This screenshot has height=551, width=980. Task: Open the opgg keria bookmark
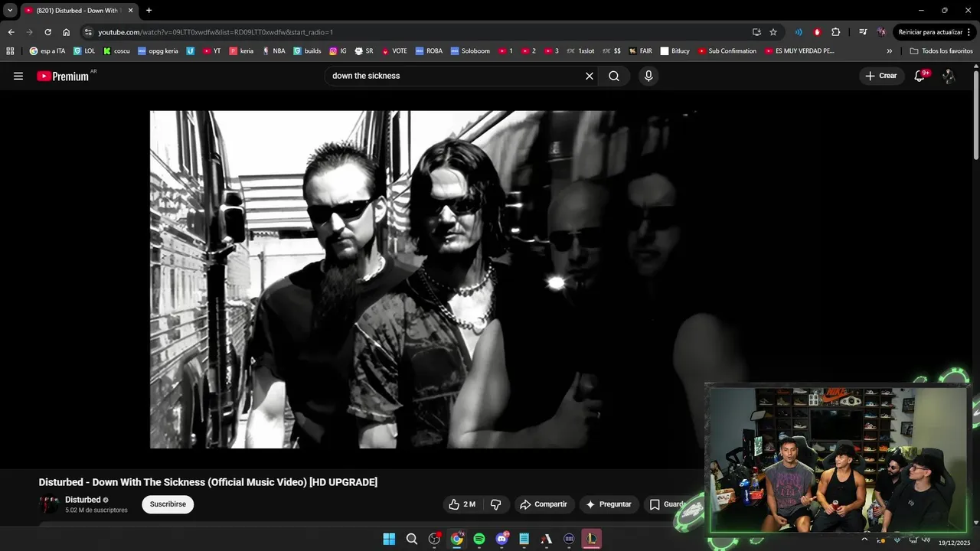(158, 51)
